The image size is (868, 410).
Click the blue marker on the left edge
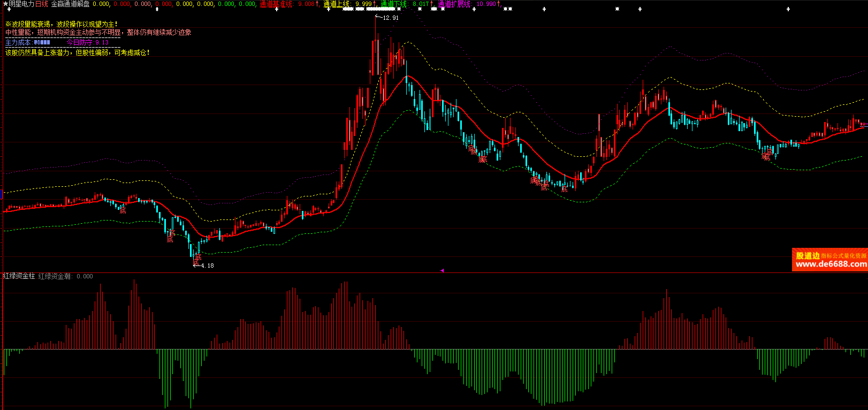[x=1, y=194]
